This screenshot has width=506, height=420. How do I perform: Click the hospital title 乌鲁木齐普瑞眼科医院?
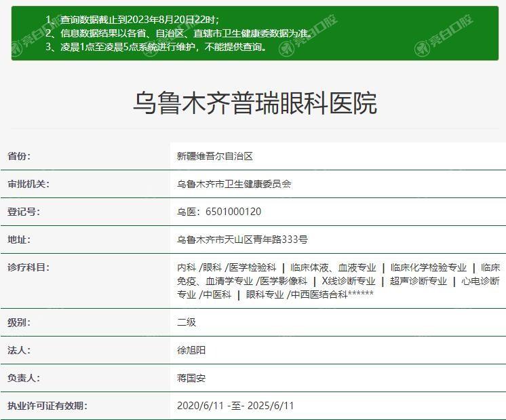click(255, 103)
